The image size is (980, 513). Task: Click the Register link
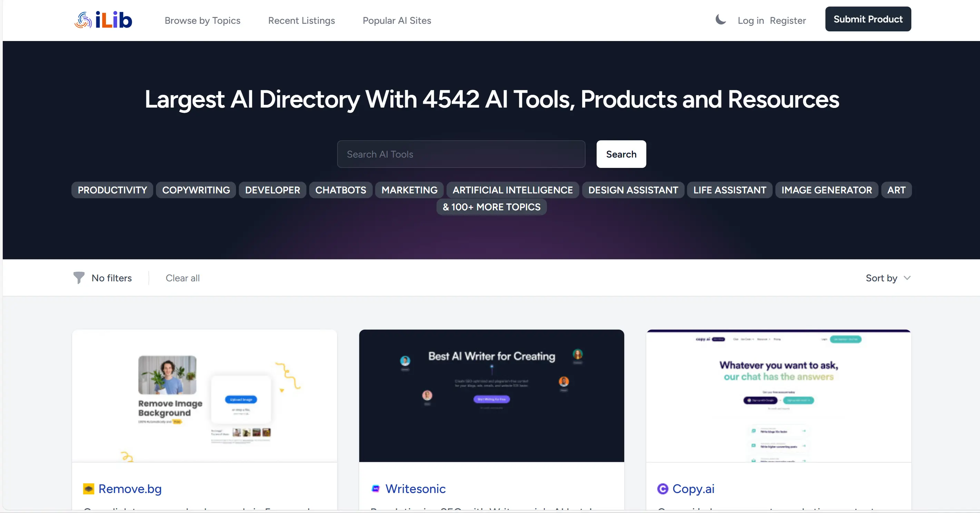pos(788,21)
